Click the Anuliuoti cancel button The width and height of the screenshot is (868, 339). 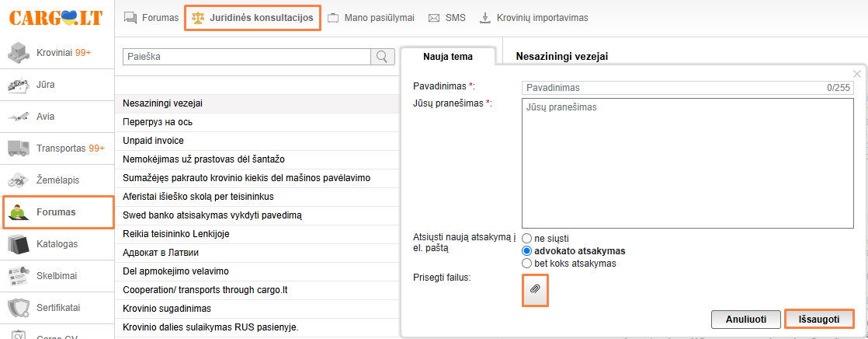pyautogui.click(x=746, y=319)
